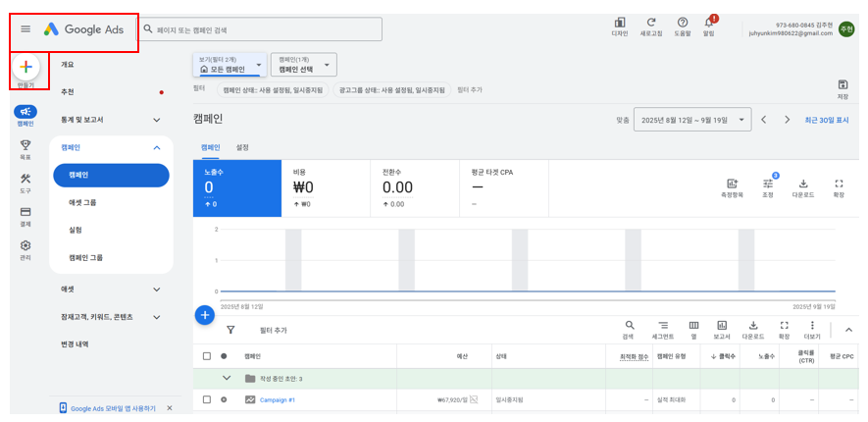Open chart 측정항목 metrics icon
The image size is (868, 422).
tap(732, 184)
